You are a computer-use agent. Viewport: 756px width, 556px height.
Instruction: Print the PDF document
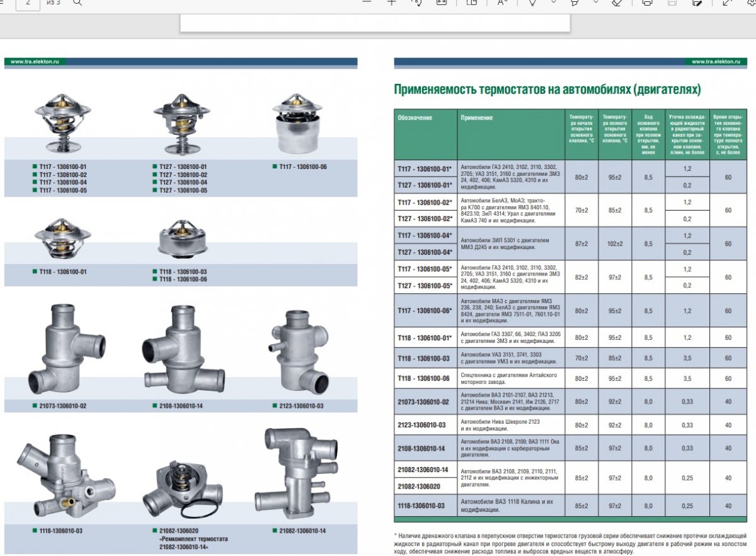(x=646, y=3)
